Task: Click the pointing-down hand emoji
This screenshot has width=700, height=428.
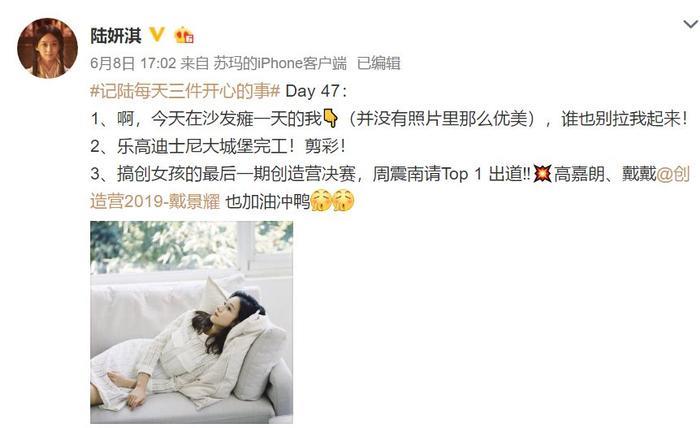Action: click(330, 118)
